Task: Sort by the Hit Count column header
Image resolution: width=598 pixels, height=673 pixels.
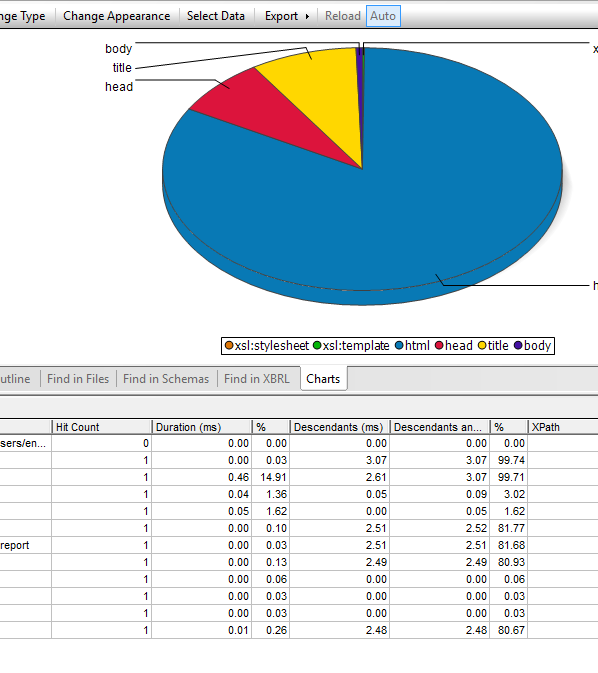Action: (101, 427)
